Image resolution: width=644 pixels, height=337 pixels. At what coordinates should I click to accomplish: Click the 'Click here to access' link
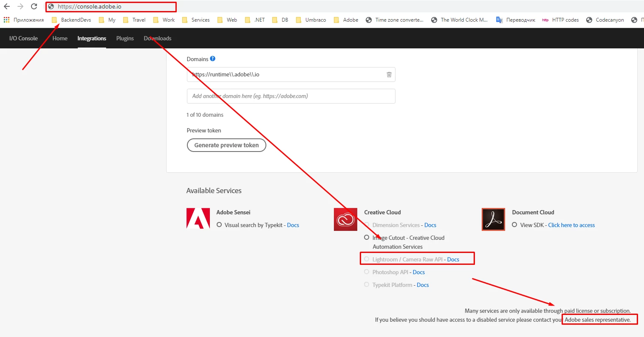(571, 225)
